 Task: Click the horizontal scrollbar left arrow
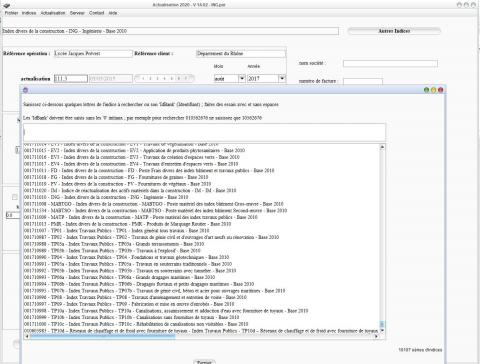27,336
